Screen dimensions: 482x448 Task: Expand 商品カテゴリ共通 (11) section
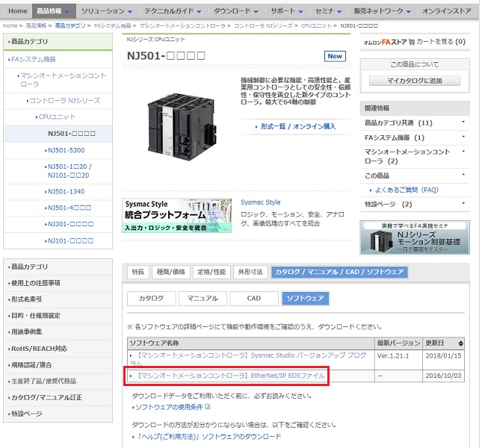[x=415, y=122]
